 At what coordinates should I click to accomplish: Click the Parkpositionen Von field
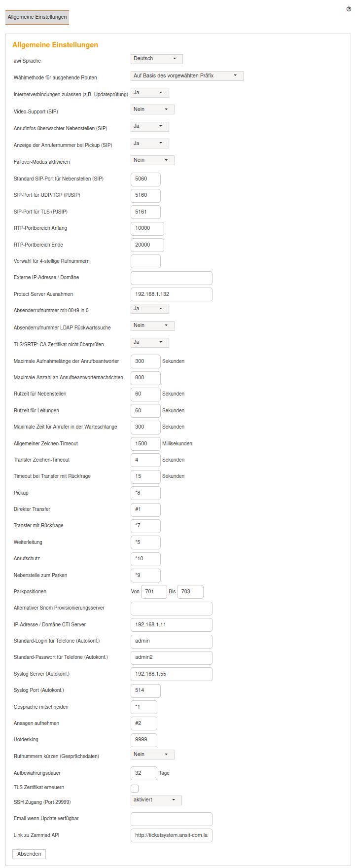[154, 592]
